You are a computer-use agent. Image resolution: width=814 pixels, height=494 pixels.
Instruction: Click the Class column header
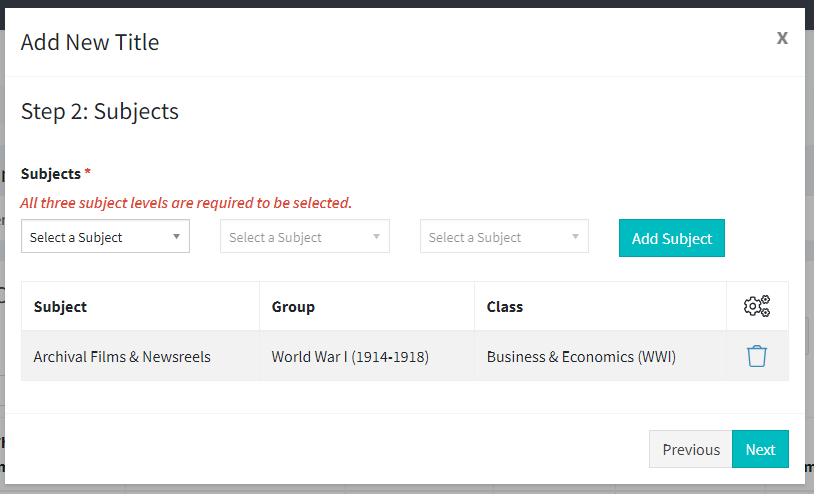(505, 307)
